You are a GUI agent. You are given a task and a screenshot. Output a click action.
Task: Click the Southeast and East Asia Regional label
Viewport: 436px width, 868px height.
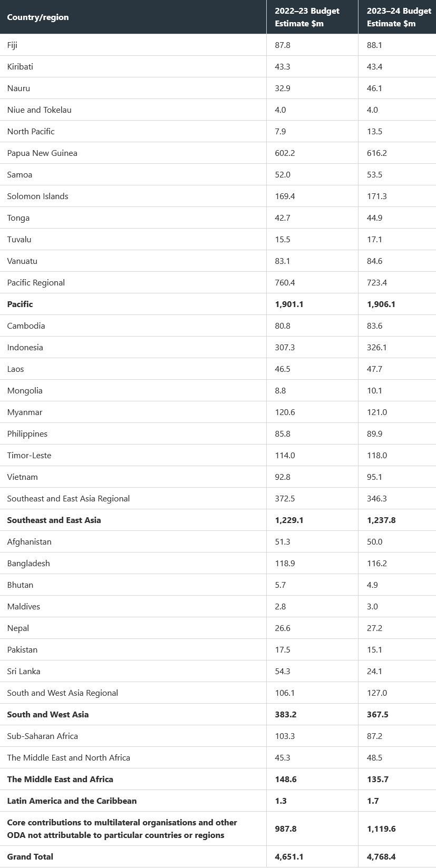(69, 499)
